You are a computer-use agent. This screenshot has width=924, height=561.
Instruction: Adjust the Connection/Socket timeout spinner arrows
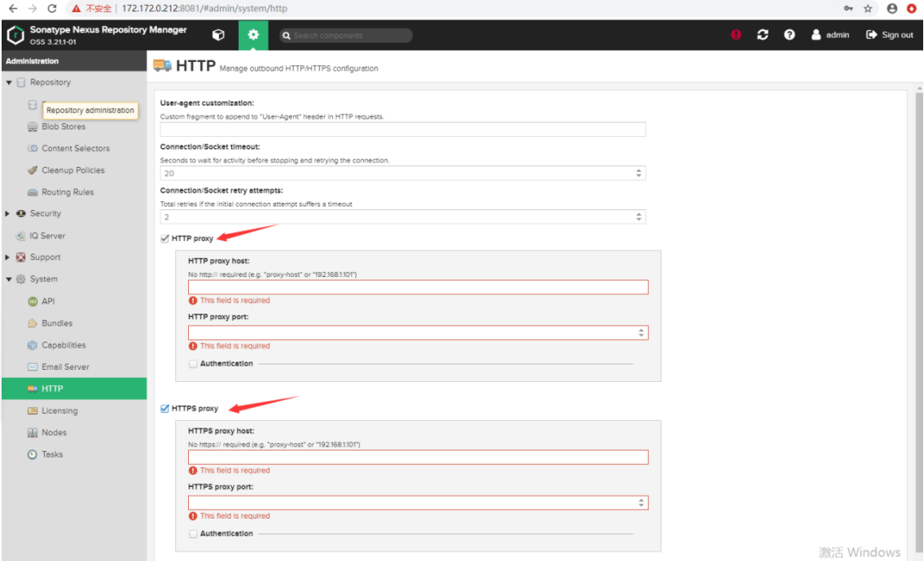(639, 173)
